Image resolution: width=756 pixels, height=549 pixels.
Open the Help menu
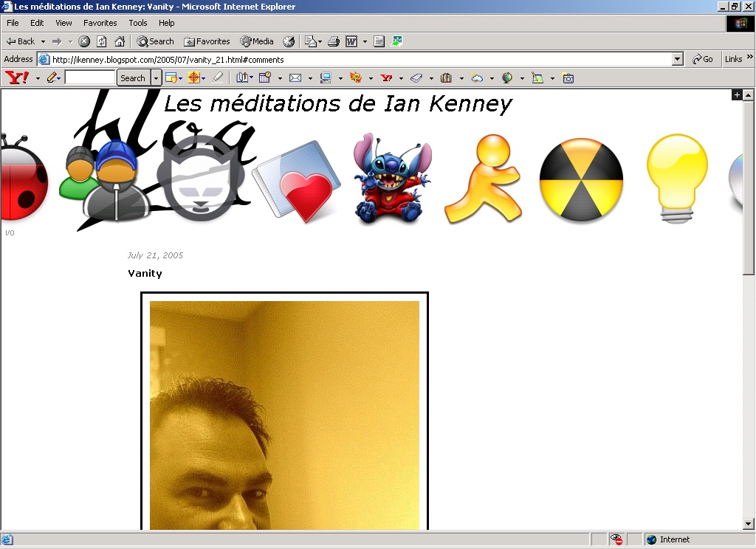[x=166, y=23]
